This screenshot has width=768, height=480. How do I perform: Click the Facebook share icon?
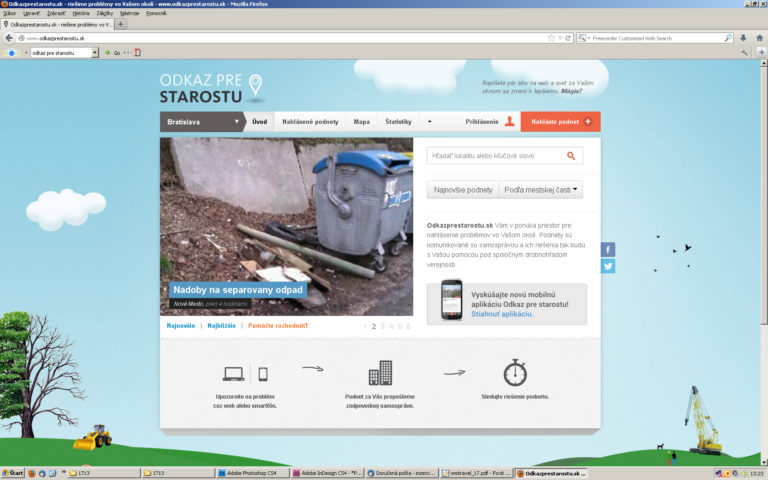(608, 250)
